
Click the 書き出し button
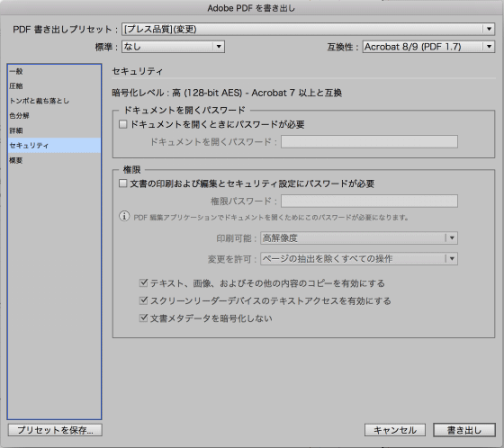[x=464, y=430]
